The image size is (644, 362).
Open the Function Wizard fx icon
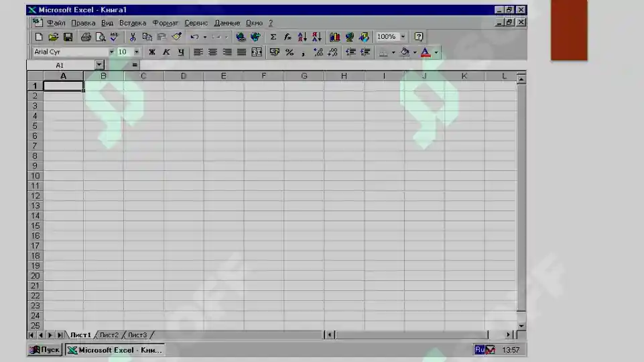click(x=287, y=37)
